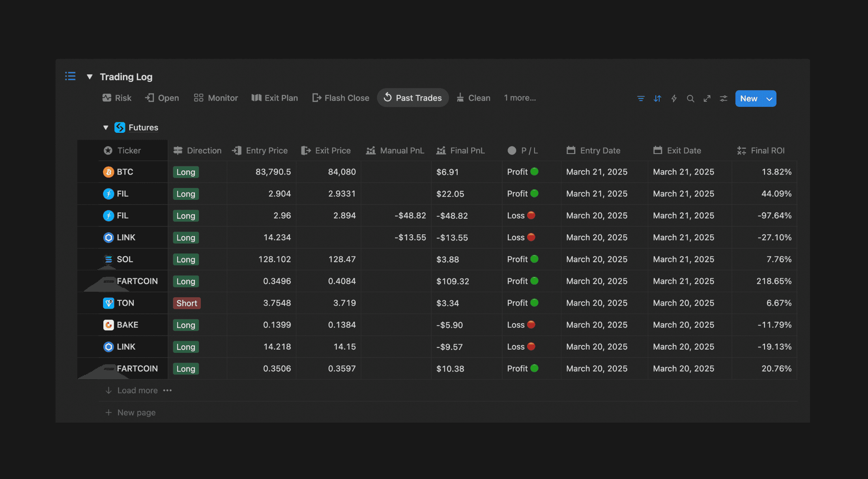This screenshot has height=479, width=868.
Task: Click Load more to show additional trades
Action: (137, 390)
